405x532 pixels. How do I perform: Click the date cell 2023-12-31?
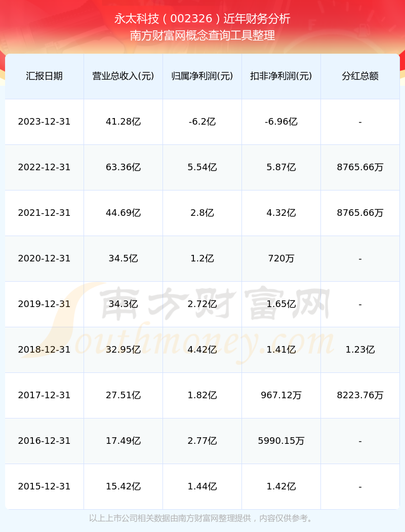(x=45, y=122)
